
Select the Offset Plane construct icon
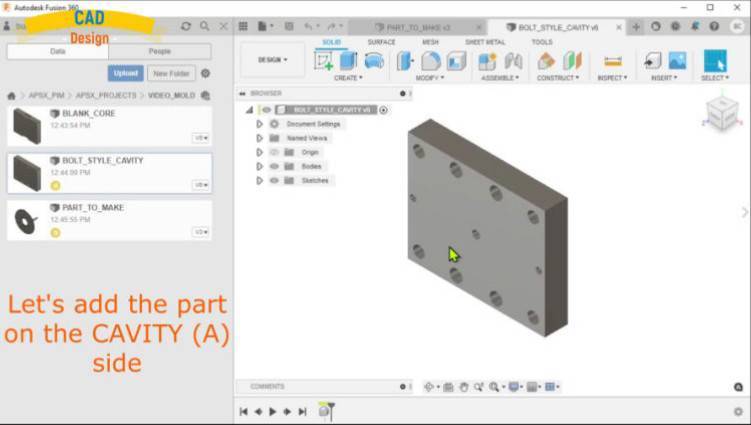click(546, 61)
